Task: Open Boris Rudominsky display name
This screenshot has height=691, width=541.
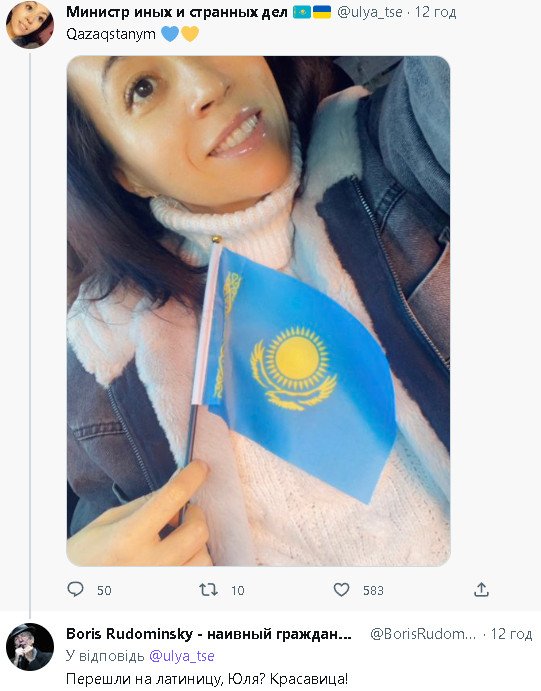Action: 208,634
